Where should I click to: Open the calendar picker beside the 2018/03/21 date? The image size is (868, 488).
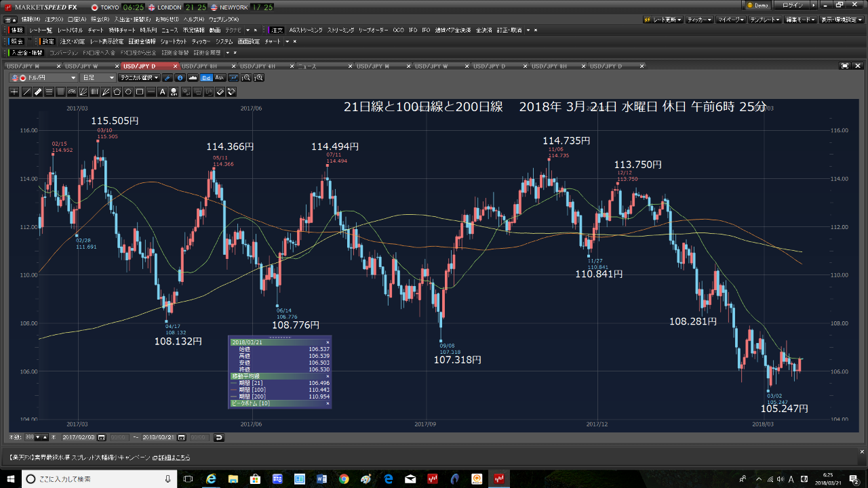pos(182,437)
